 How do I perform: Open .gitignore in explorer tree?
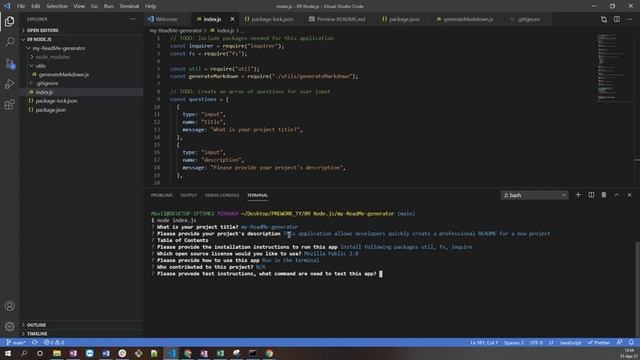[x=47, y=83]
